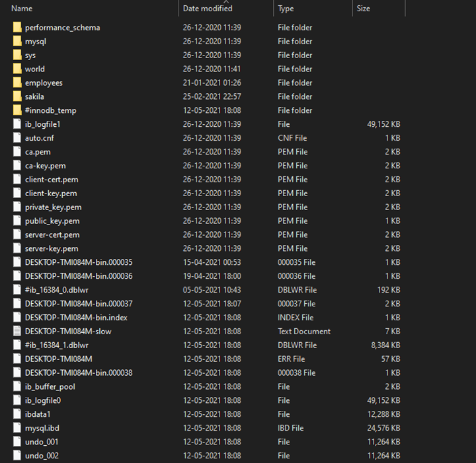Screen dimensions: 476x463
Task: Click the date 12-05-2021 18:07
Action: (x=212, y=304)
